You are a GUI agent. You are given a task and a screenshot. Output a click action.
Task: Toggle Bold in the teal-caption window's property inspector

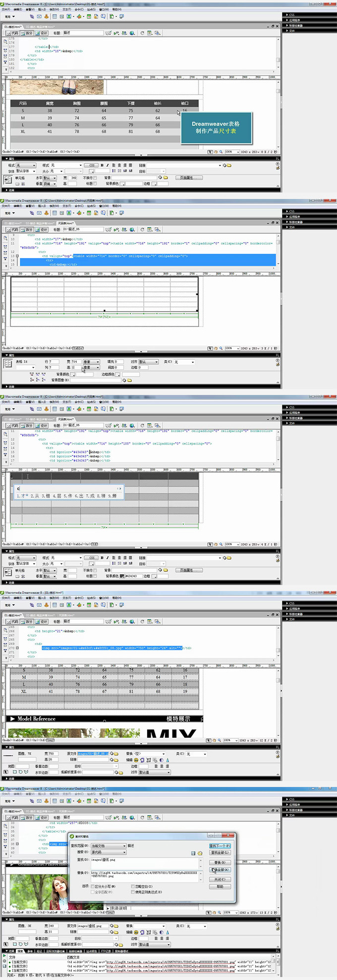click(102, 165)
